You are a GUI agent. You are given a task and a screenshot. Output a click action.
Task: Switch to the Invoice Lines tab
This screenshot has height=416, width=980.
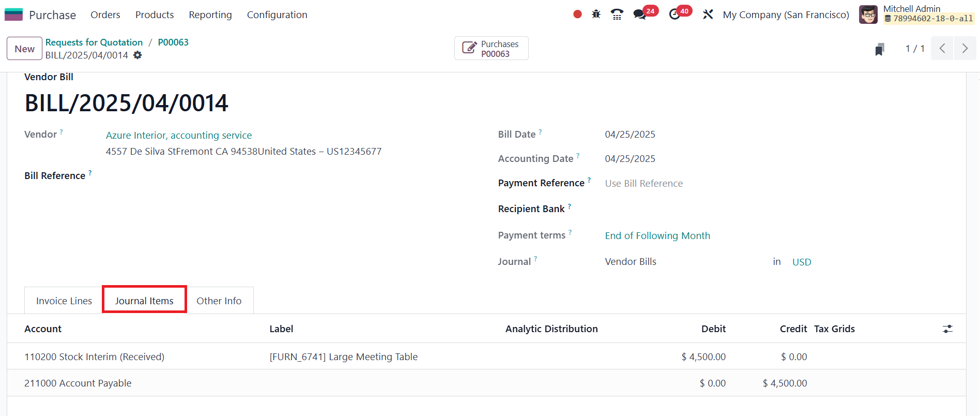click(64, 301)
